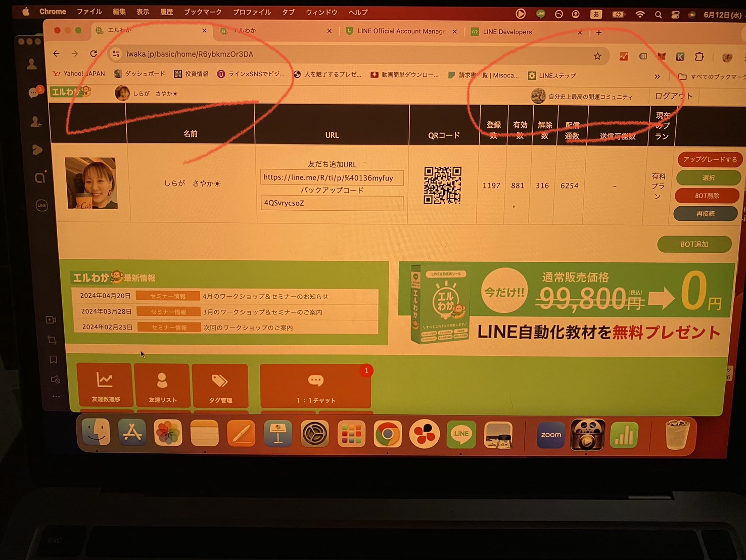Open Spotlight search in menu bar
746x560 pixels.
(658, 15)
